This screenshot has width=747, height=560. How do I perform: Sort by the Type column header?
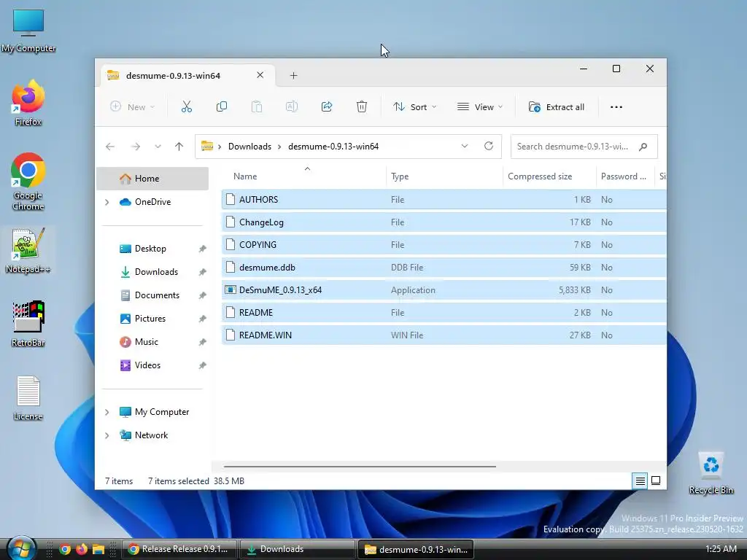(400, 176)
